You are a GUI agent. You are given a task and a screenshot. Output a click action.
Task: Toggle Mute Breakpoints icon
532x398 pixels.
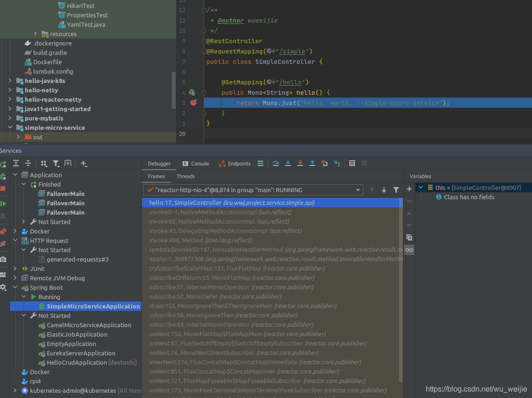tap(3, 244)
